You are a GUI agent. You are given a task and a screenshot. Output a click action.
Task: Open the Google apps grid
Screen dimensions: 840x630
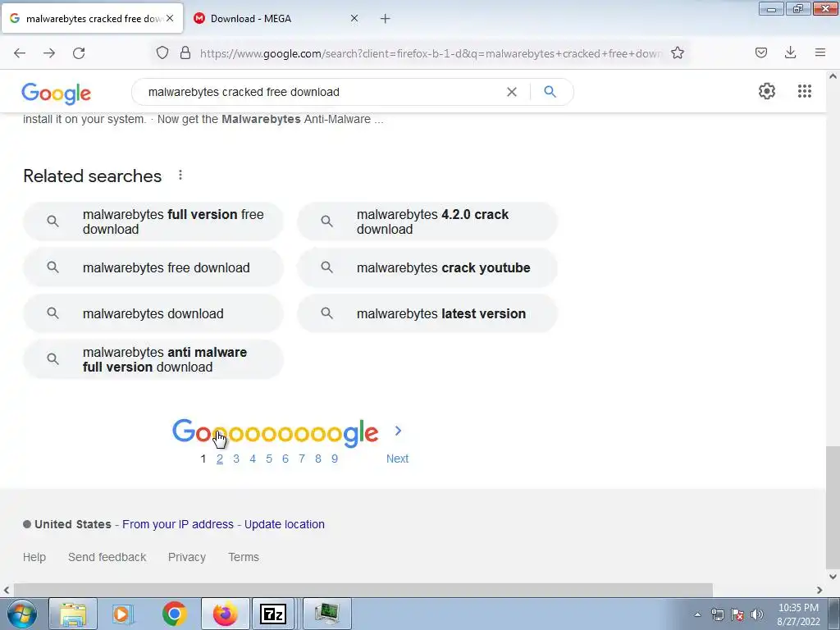pos(804,91)
